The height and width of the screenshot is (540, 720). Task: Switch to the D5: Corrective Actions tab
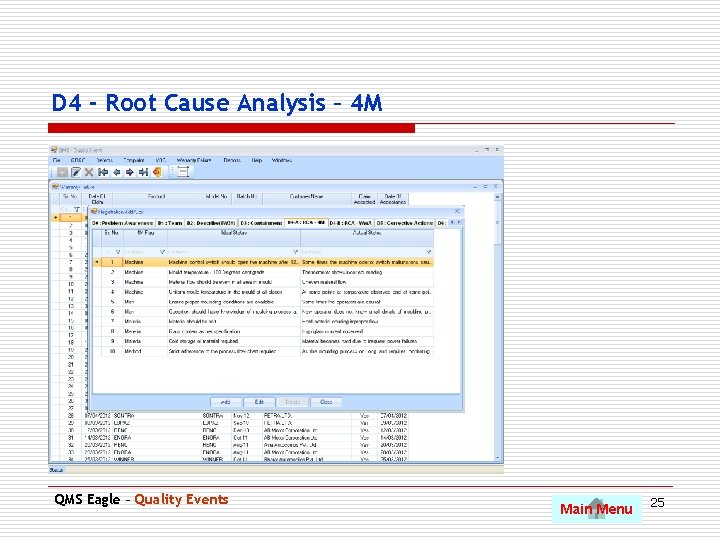click(x=405, y=223)
